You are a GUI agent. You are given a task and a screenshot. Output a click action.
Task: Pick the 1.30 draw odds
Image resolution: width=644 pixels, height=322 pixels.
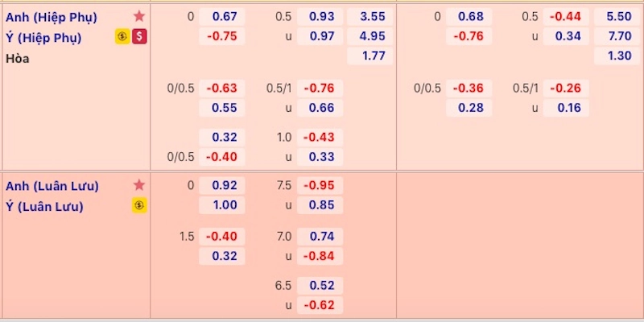click(x=617, y=56)
